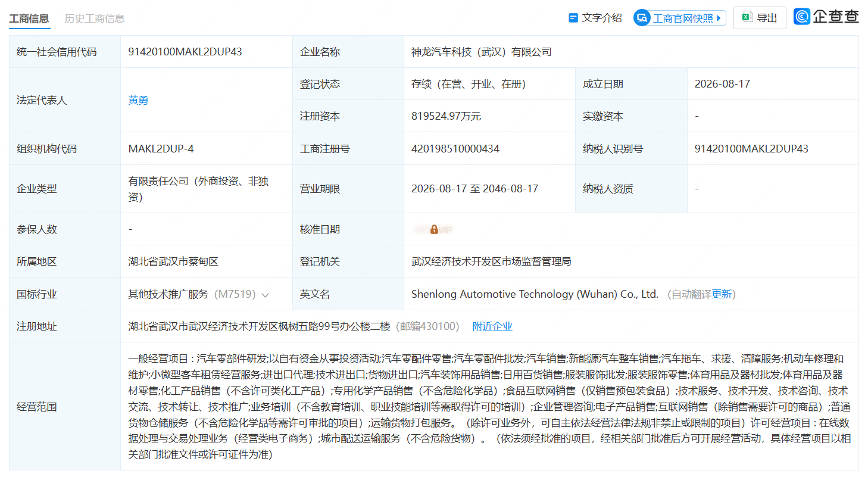Screen dimensions: 868x477
Task: Expand the 其他技术推广服务 industry chevron
Action: pos(265,295)
